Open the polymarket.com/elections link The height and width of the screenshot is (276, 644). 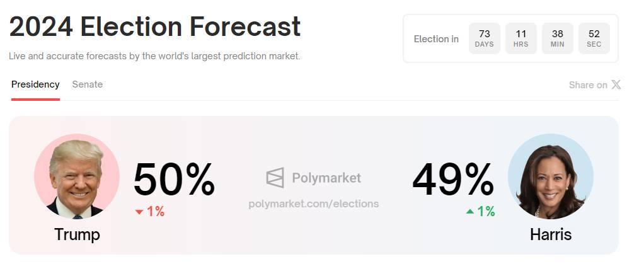click(314, 204)
